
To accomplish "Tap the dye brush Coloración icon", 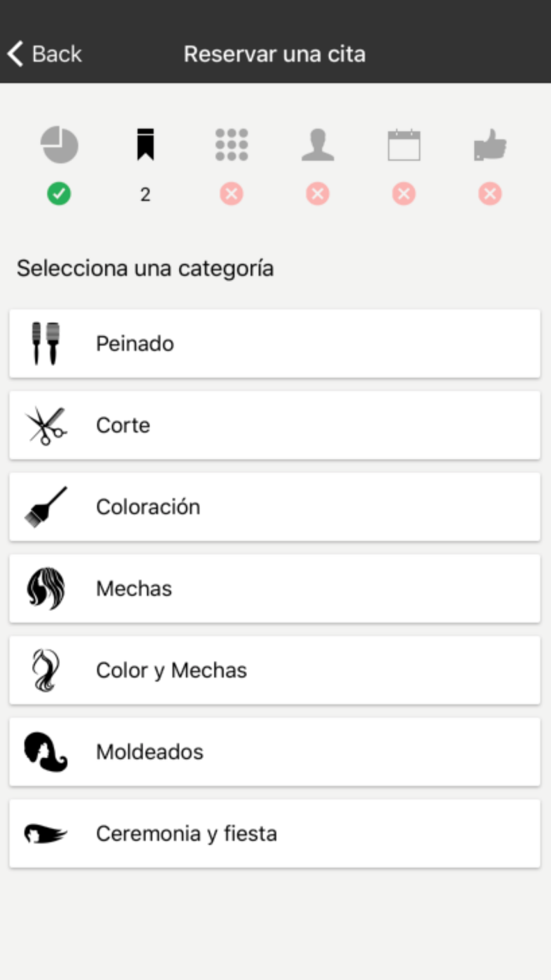I will click(46, 507).
